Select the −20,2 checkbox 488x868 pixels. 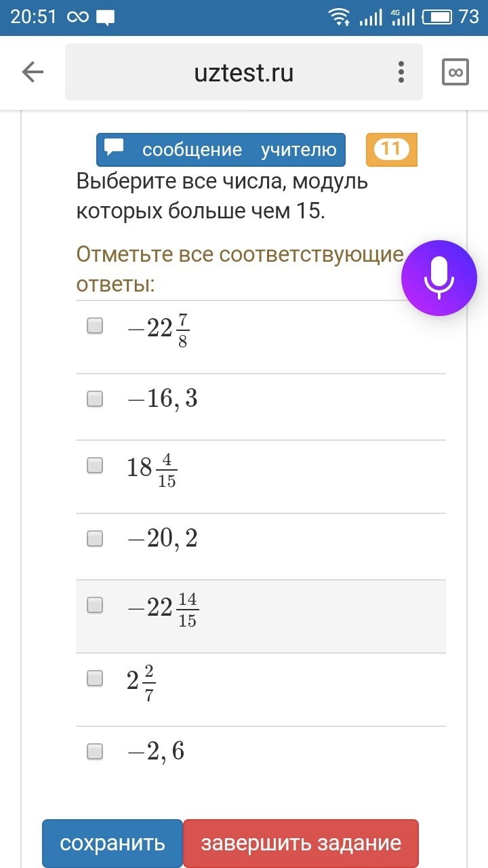tap(95, 538)
